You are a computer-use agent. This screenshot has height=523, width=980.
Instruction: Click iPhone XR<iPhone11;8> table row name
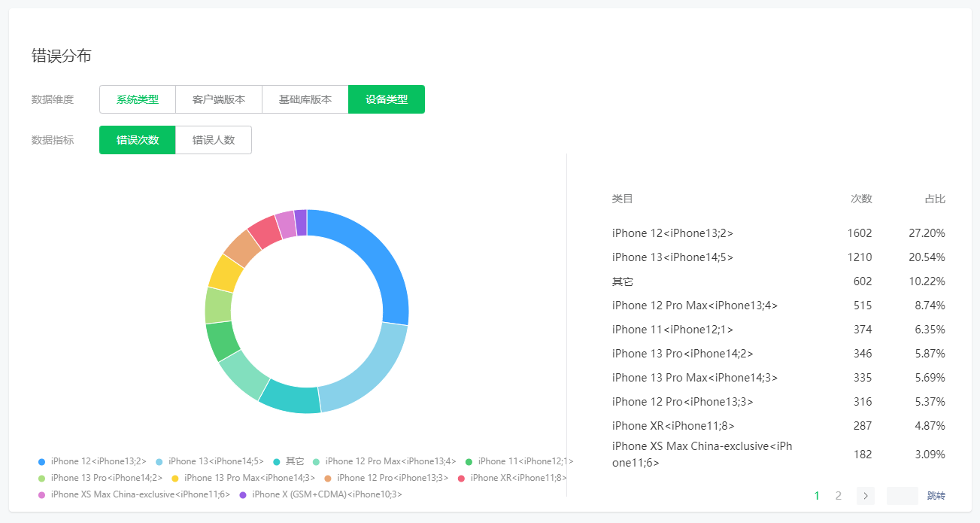[x=673, y=426]
